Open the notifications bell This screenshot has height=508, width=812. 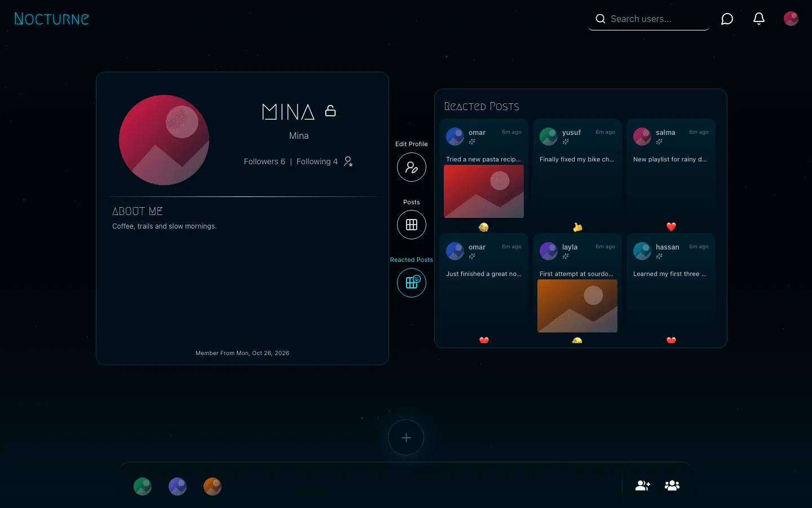point(759,19)
